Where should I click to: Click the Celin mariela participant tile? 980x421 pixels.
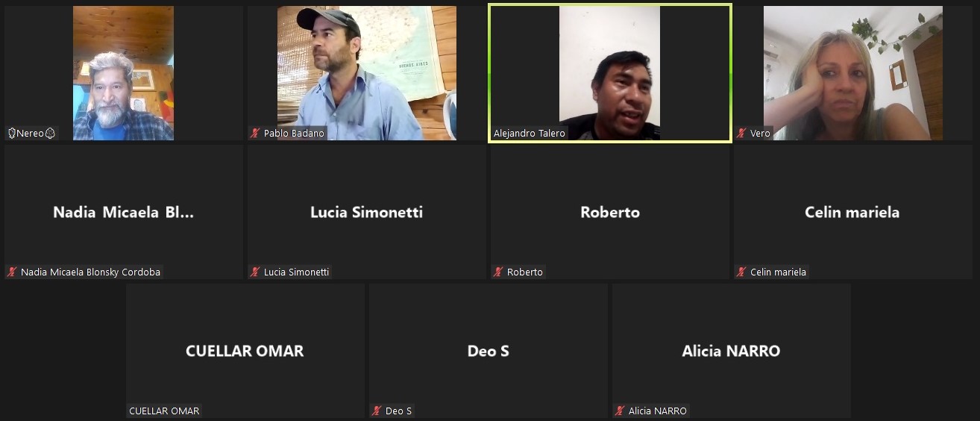853,212
